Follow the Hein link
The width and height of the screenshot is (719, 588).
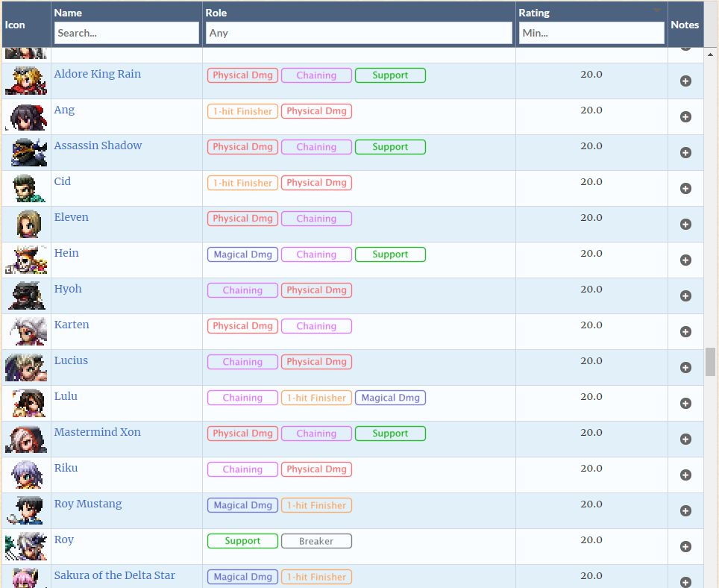point(66,253)
